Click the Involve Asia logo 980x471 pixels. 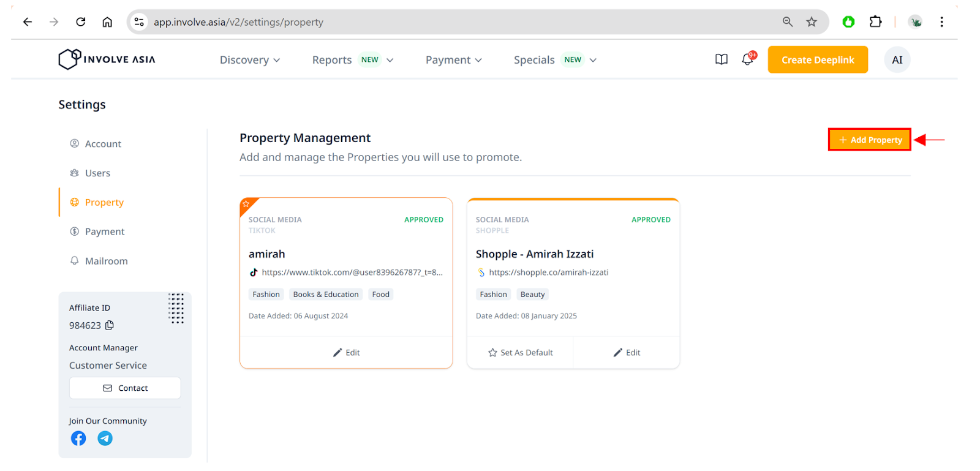(x=107, y=59)
